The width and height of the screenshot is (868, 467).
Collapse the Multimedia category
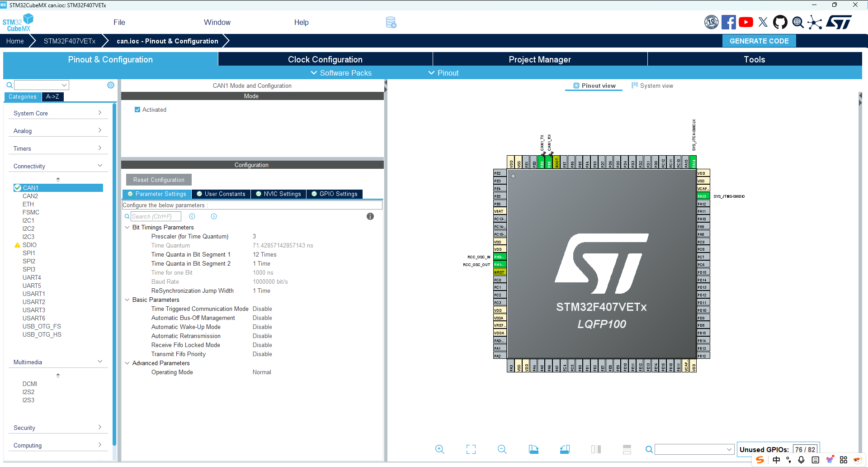[58, 362]
